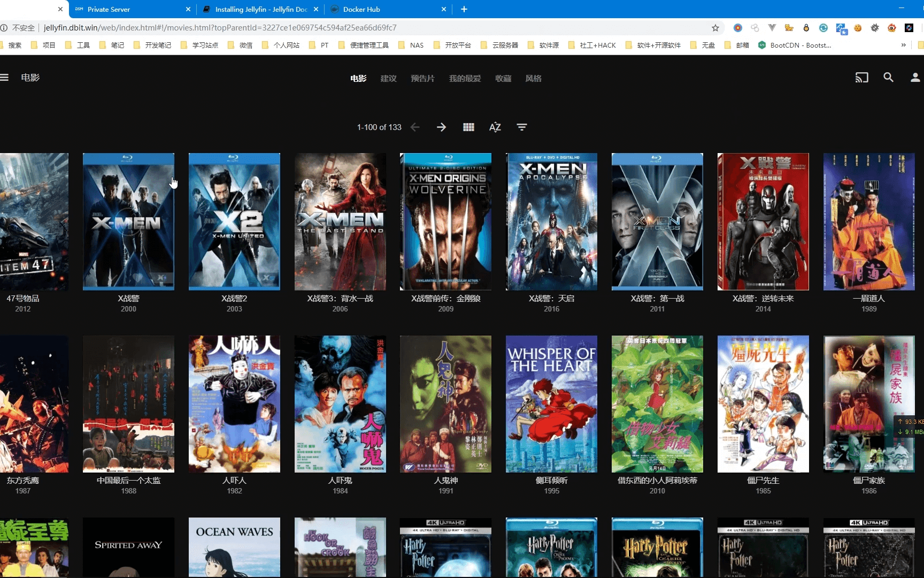Open X-Men First Class poster
The image size is (924, 578).
tap(657, 222)
